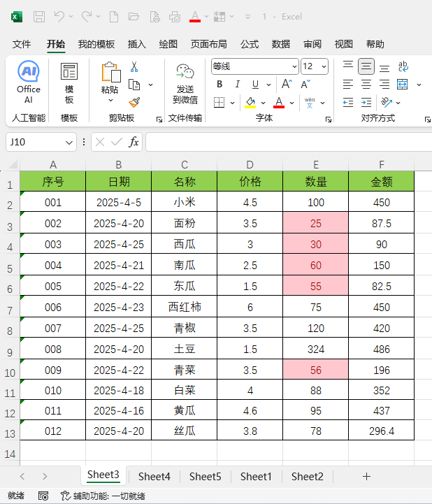Screen dimensions: 432x504
Task: Customize quick access toolbar dropdown
Action: coord(247,17)
